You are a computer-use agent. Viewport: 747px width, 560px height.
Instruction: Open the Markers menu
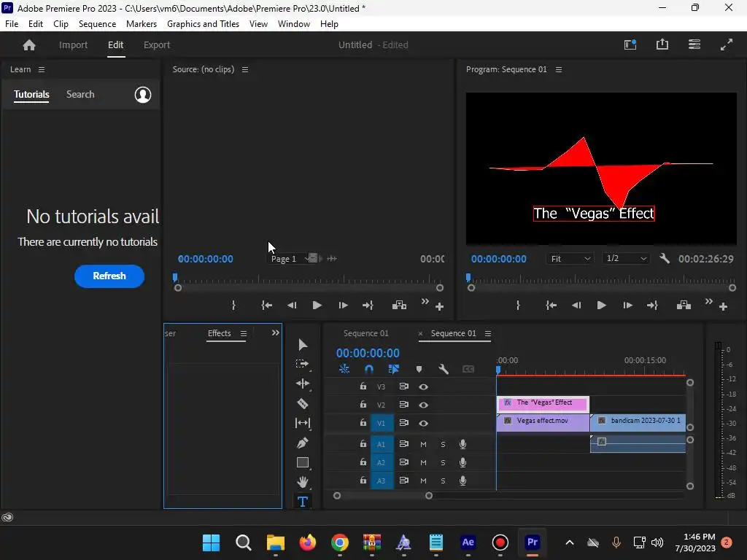pyautogui.click(x=142, y=24)
